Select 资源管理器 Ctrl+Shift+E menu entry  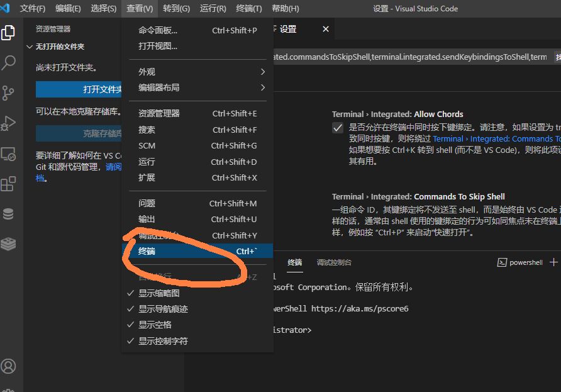(x=197, y=113)
